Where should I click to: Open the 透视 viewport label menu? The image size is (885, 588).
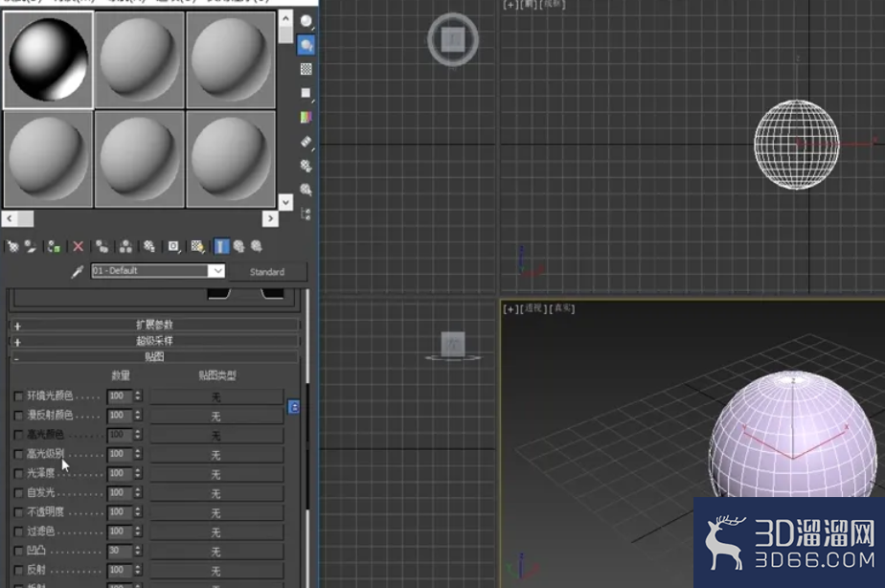tap(533, 308)
